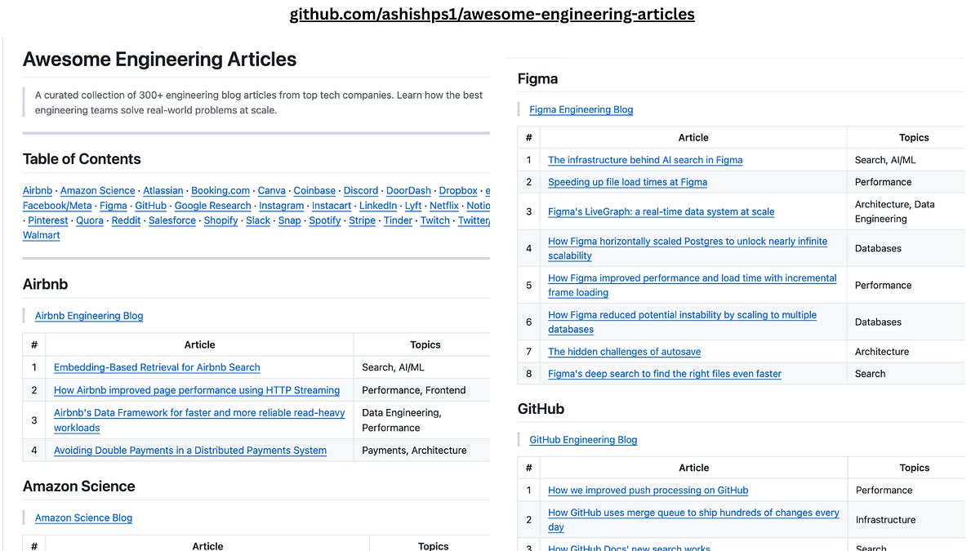Open Canva link in Table of Contents

click(272, 191)
